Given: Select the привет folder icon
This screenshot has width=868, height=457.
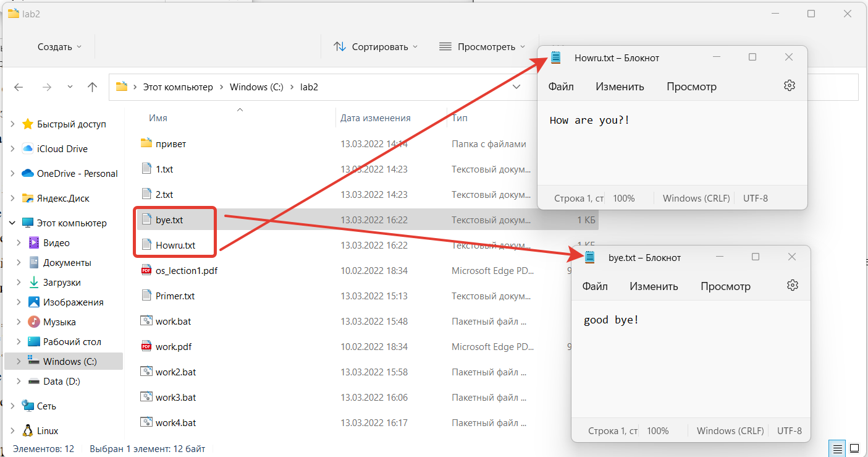Looking at the screenshot, I should coord(146,143).
